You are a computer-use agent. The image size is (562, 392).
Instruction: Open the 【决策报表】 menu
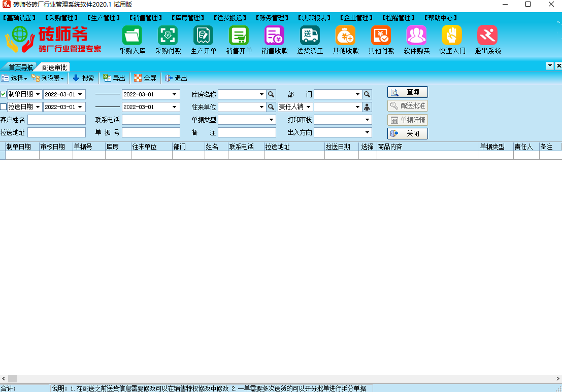tap(314, 18)
